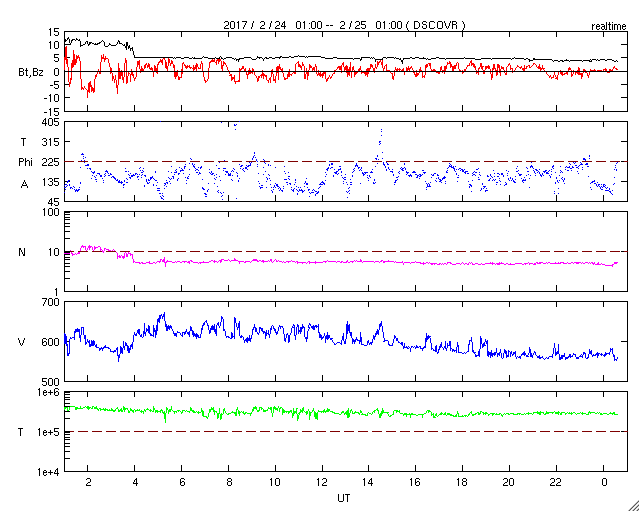
Task: Click the '1e+6' temperature tick label
Action: (48, 393)
